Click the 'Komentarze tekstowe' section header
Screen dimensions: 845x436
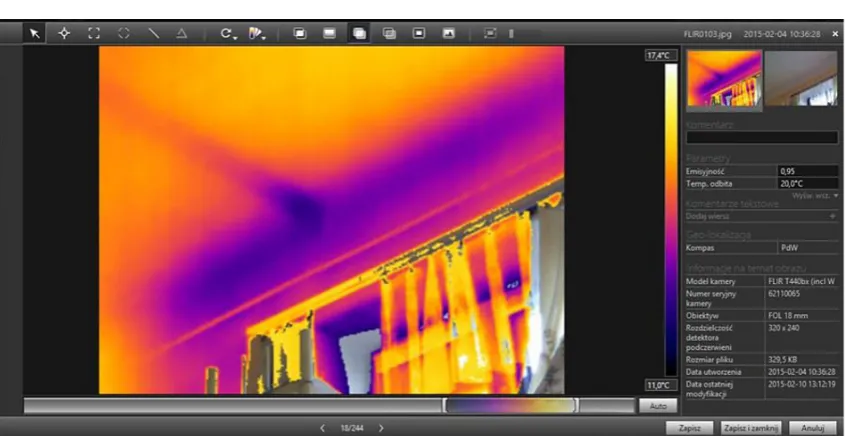tap(732, 204)
